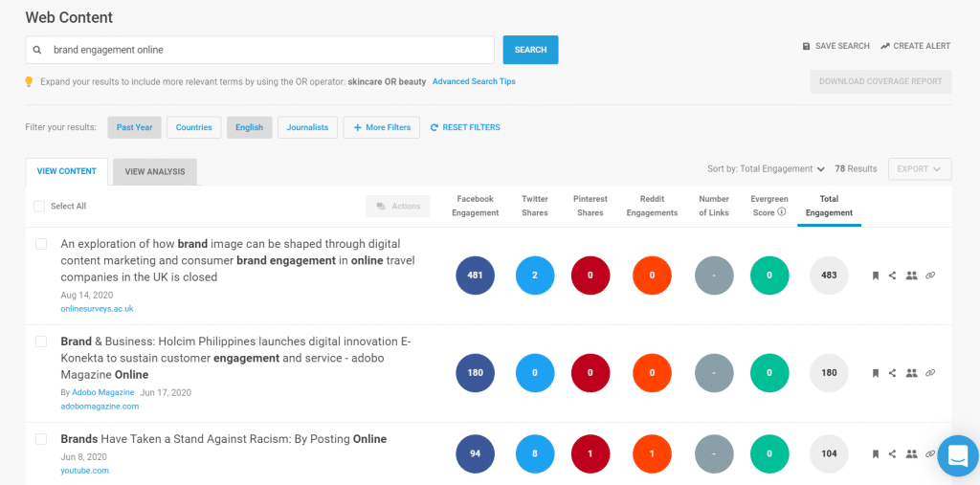The width and height of the screenshot is (980, 485).
Task: Open the Export dropdown
Action: pyautogui.click(x=920, y=168)
